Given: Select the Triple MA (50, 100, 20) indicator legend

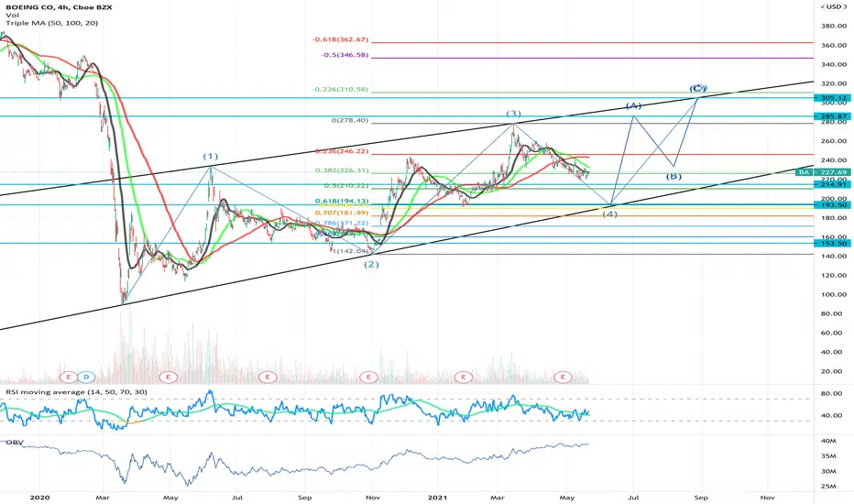Looking at the screenshot, I should coord(51,23).
